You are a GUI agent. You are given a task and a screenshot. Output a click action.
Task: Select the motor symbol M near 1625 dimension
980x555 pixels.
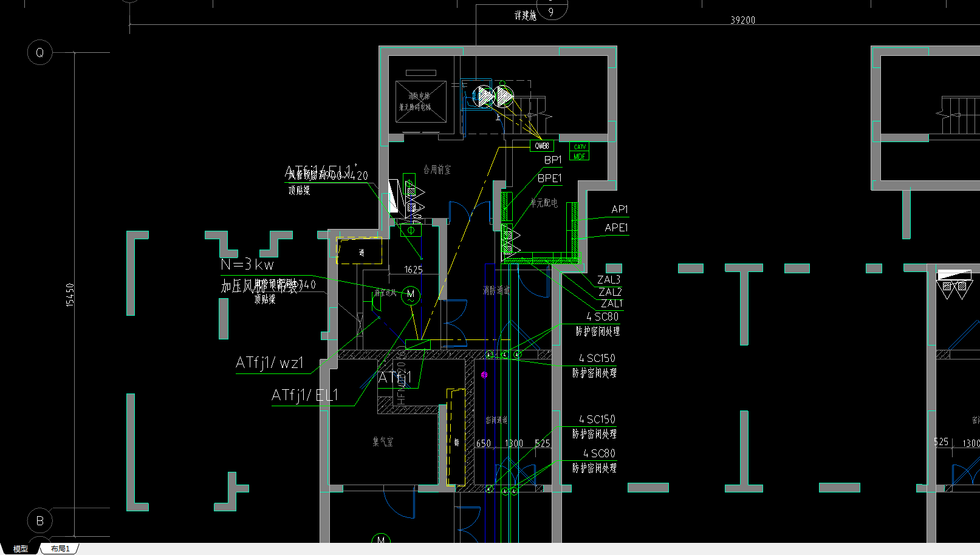[x=411, y=295]
